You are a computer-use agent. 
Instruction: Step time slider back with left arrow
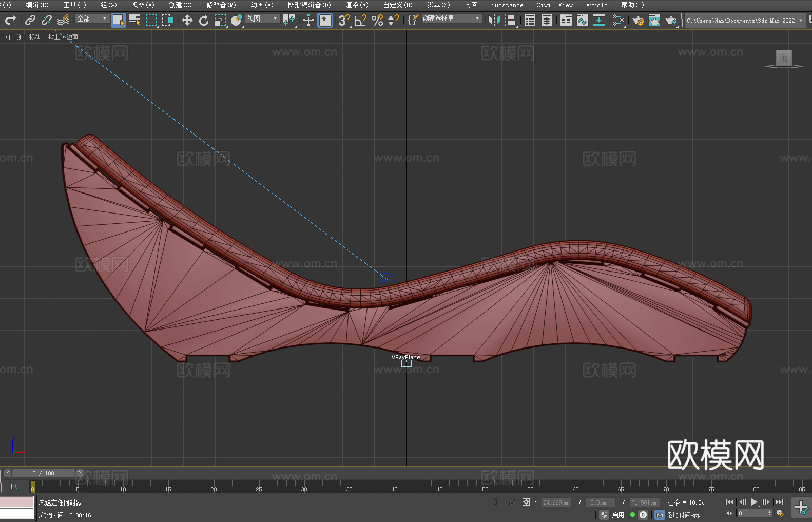click(x=7, y=473)
